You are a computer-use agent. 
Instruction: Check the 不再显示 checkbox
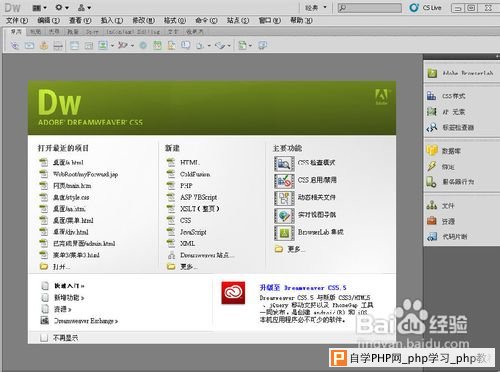(44, 338)
